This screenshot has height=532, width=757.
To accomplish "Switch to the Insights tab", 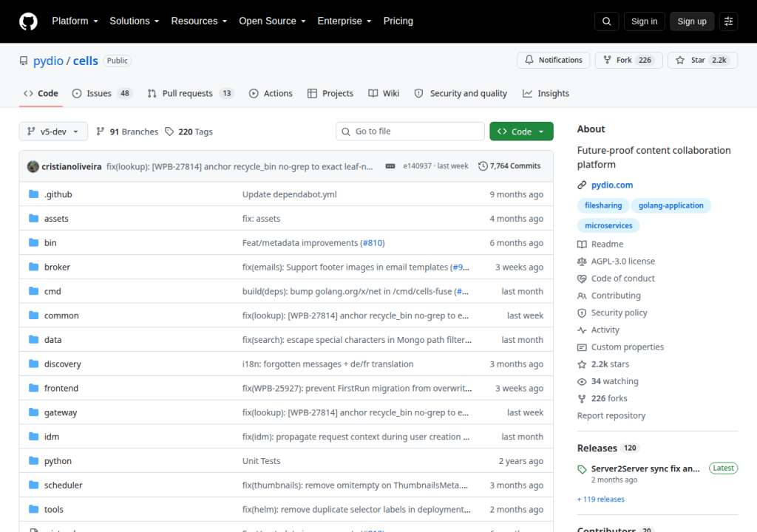I will click(x=546, y=93).
